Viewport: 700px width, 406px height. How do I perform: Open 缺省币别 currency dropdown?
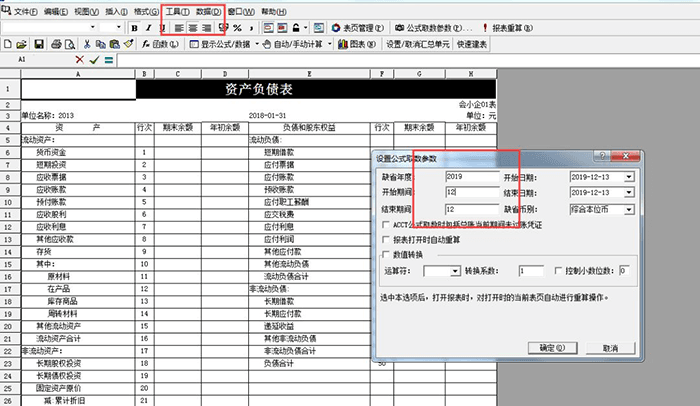tap(629, 209)
